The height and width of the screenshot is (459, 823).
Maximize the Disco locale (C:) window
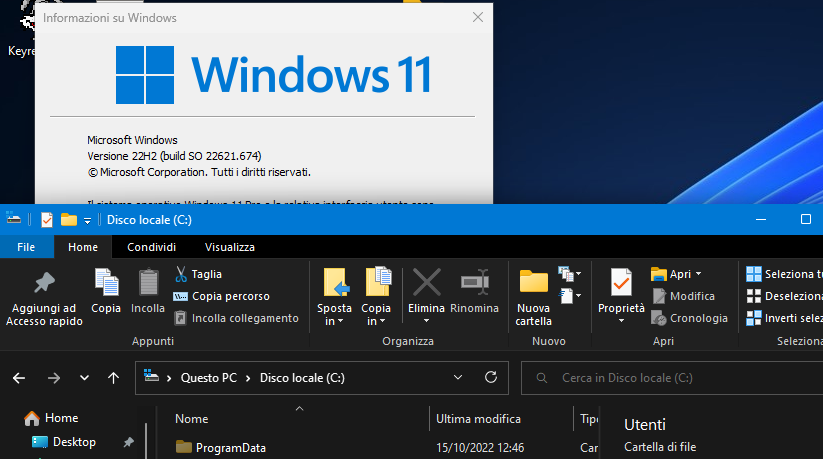pyautogui.click(x=806, y=220)
